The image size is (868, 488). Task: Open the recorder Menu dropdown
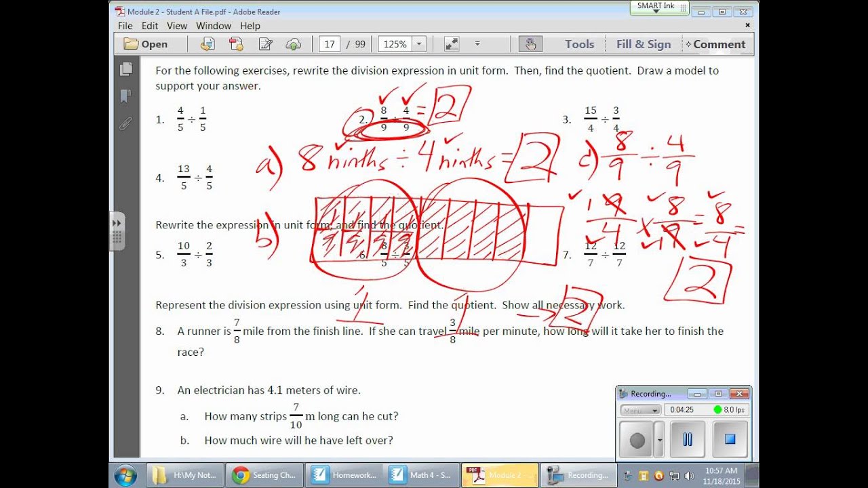(640, 410)
